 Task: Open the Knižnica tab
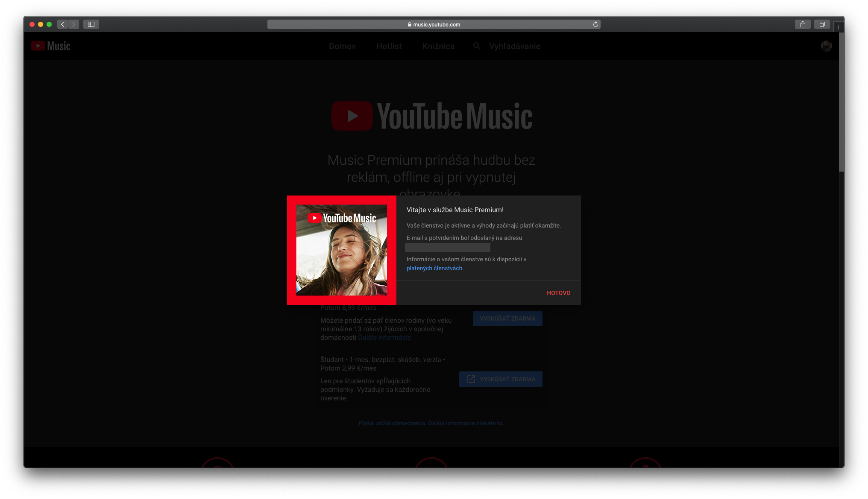[x=438, y=46]
